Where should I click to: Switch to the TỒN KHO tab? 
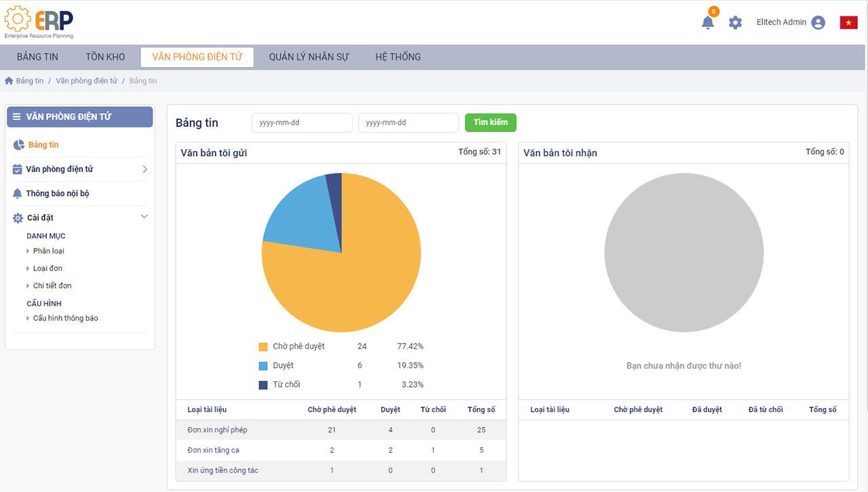105,57
